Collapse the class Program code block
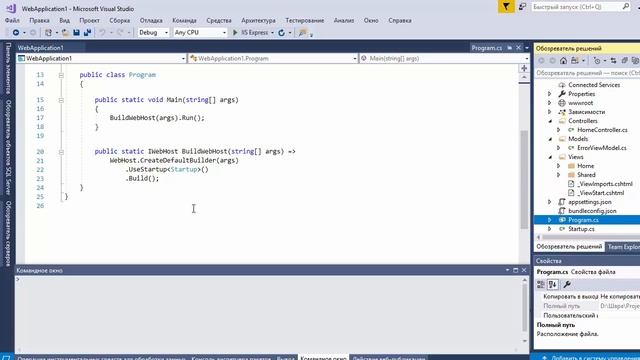Viewport: 640px width, 360px height. [x=61, y=75]
